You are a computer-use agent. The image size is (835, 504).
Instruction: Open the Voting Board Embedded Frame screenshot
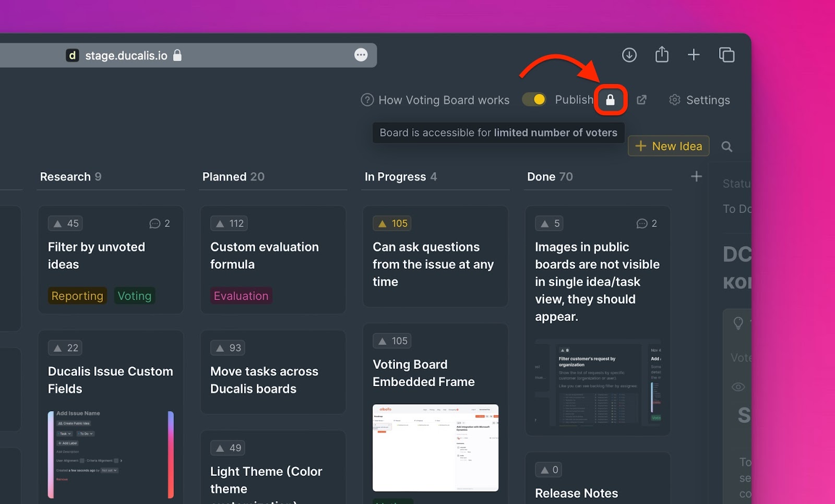tap(436, 448)
